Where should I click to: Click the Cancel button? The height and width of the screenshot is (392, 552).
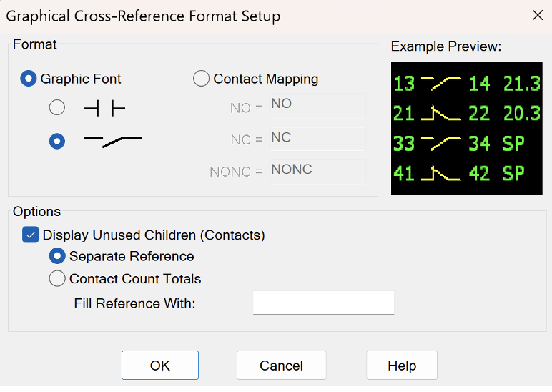(x=281, y=366)
